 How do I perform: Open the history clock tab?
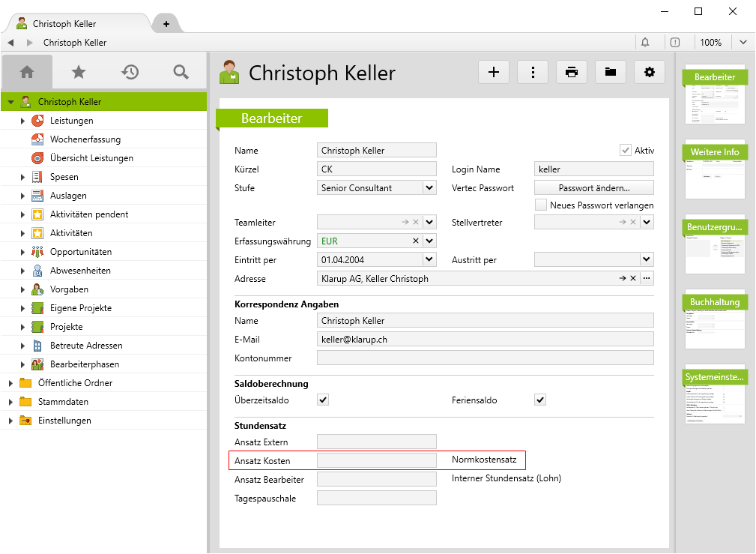click(130, 72)
